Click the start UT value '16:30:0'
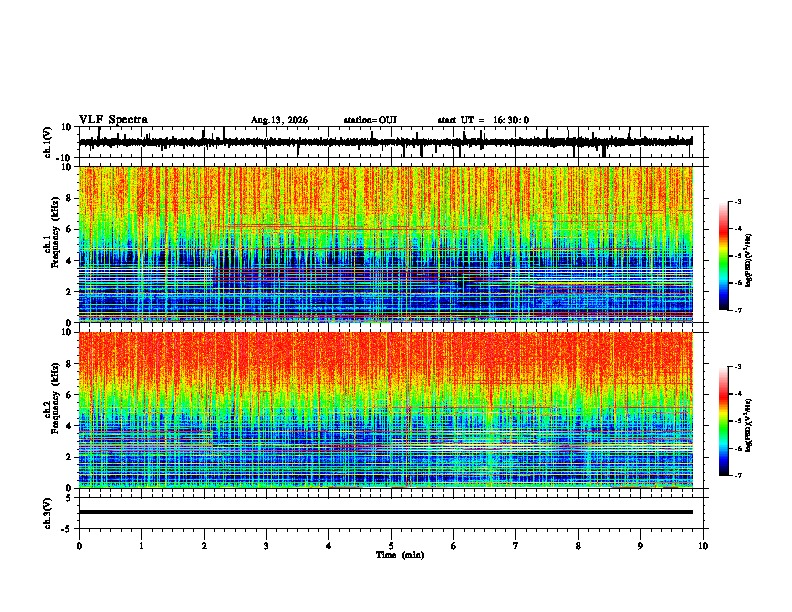 (511, 120)
